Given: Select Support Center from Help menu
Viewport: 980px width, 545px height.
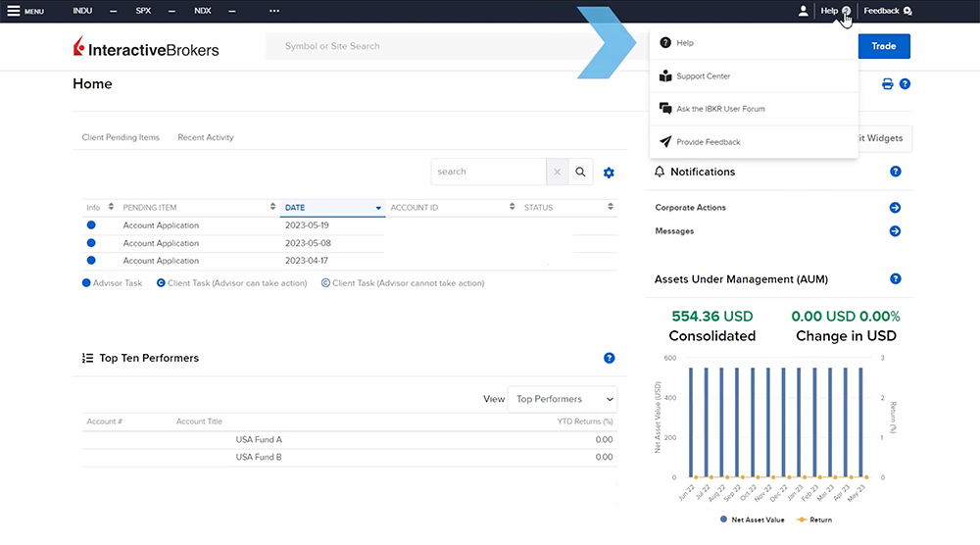Looking at the screenshot, I should [x=703, y=76].
